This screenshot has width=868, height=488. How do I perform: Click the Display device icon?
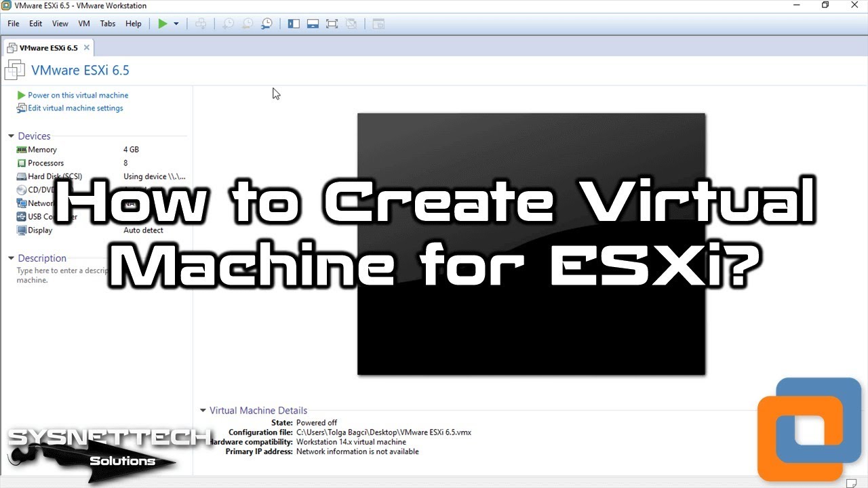tap(21, 230)
